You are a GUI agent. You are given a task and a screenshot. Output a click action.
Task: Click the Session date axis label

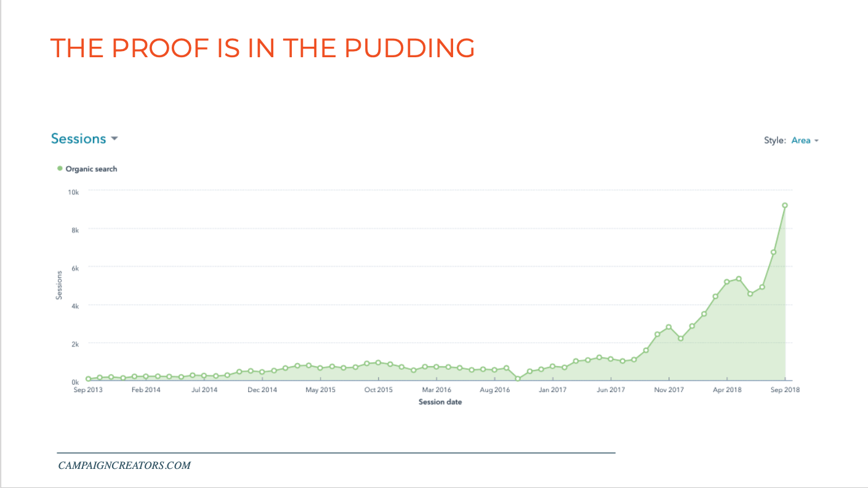pyautogui.click(x=440, y=401)
